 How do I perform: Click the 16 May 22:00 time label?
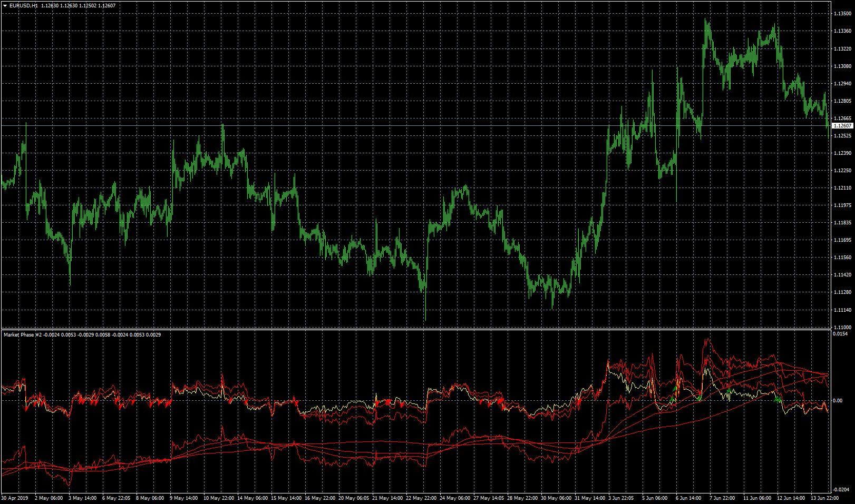[320, 498]
